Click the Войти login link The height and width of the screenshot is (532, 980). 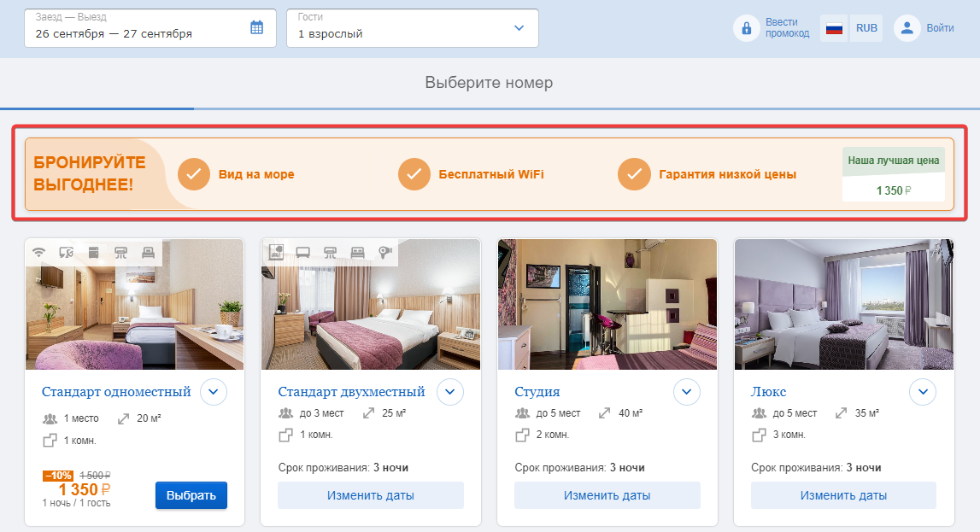940,28
